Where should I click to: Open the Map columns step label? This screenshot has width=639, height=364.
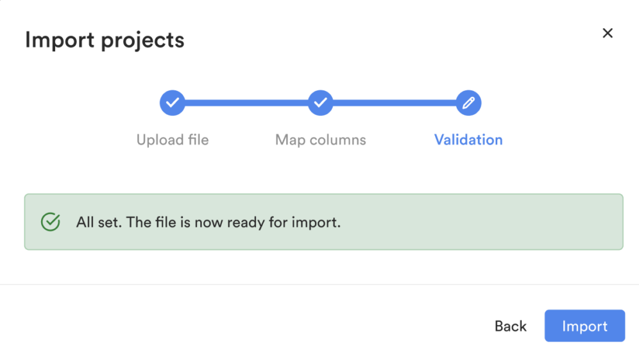coord(320,140)
